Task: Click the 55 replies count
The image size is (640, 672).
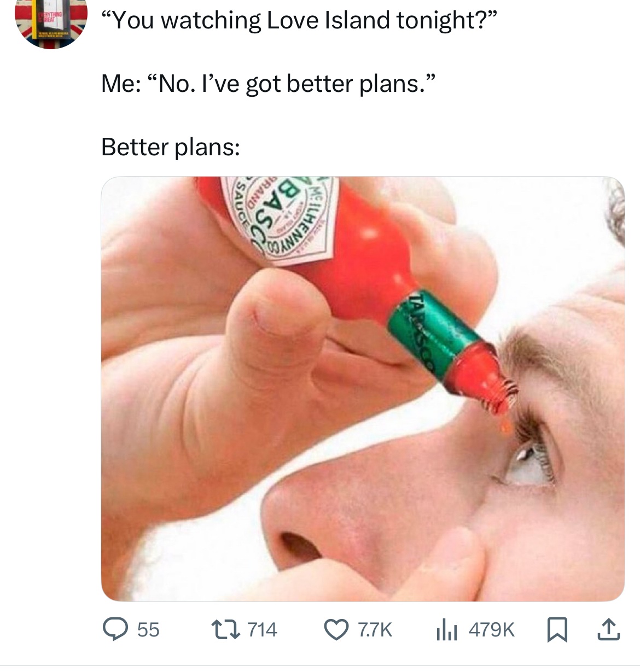Action: click(148, 629)
